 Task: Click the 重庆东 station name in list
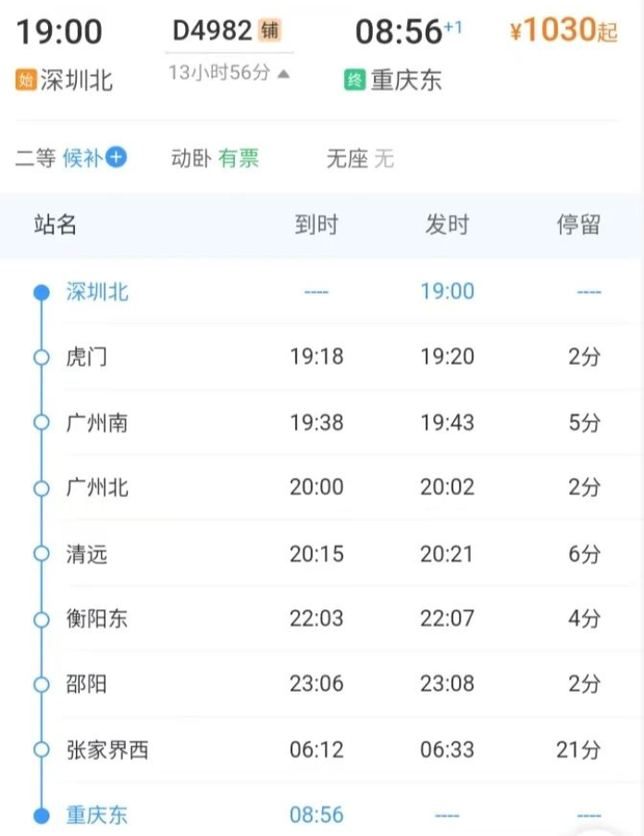tap(97, 816)
